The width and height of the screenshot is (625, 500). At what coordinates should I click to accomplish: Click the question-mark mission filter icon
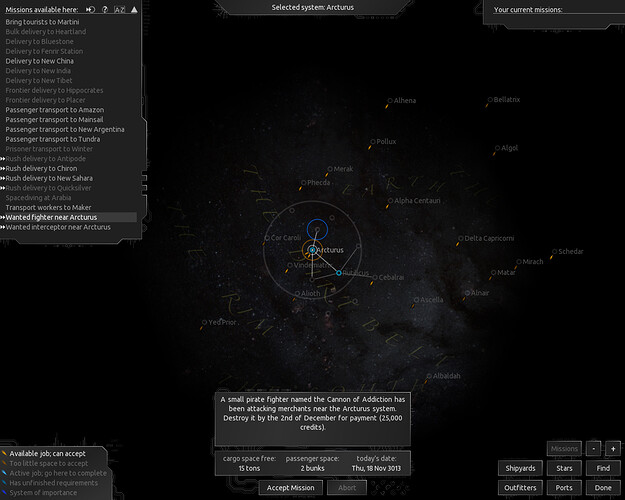(x=105, y=10)
